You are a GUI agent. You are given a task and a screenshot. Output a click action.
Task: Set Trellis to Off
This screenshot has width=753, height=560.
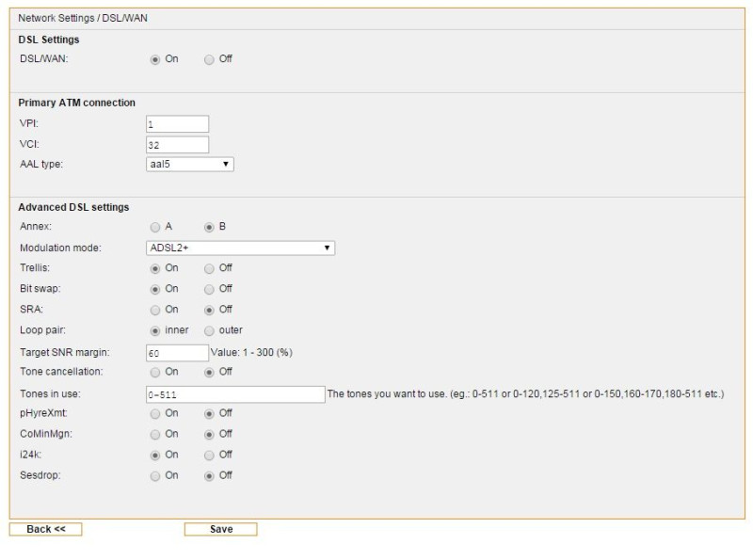209,268
